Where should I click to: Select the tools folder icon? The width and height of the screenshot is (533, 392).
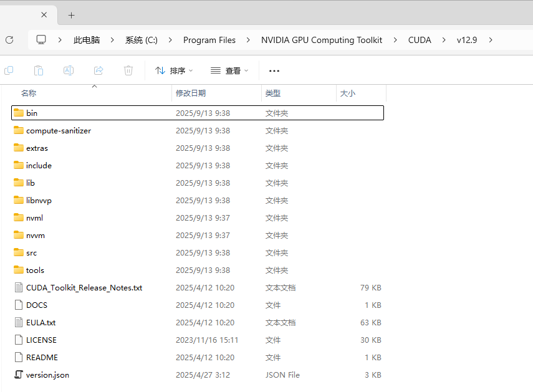[x=19, y=270]
